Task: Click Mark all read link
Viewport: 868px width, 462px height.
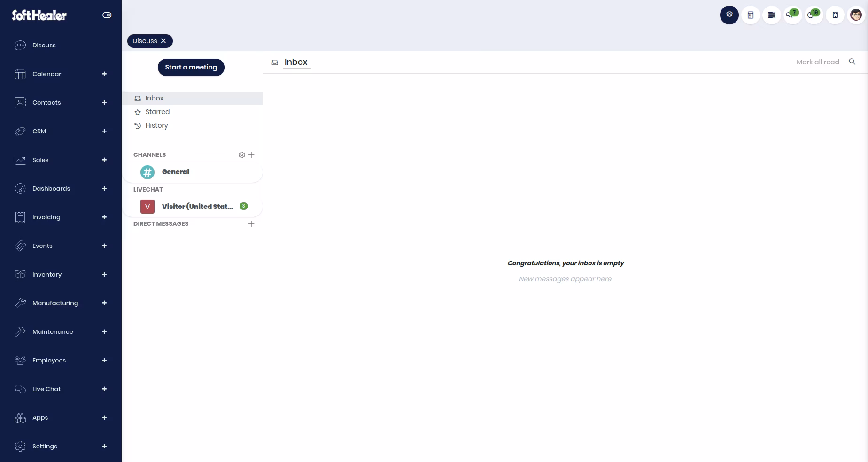Action: (x=818, y=62)
